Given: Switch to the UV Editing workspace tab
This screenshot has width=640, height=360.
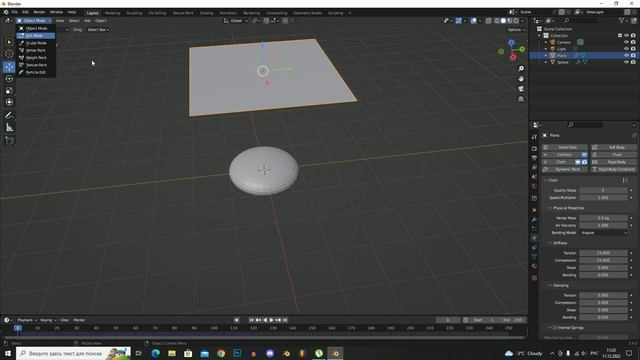Looking at the screenshot, I should coord(157,13).
